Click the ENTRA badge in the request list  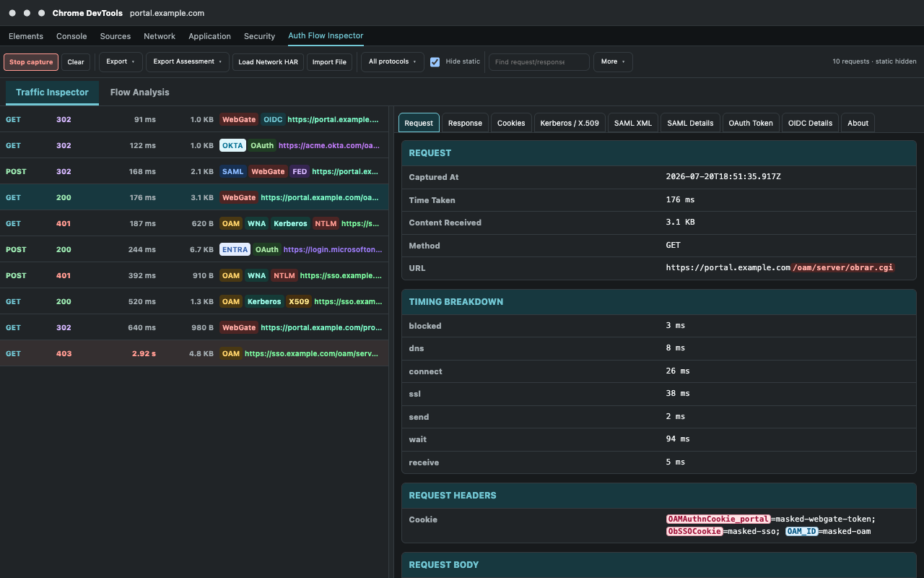click(235, 249)
